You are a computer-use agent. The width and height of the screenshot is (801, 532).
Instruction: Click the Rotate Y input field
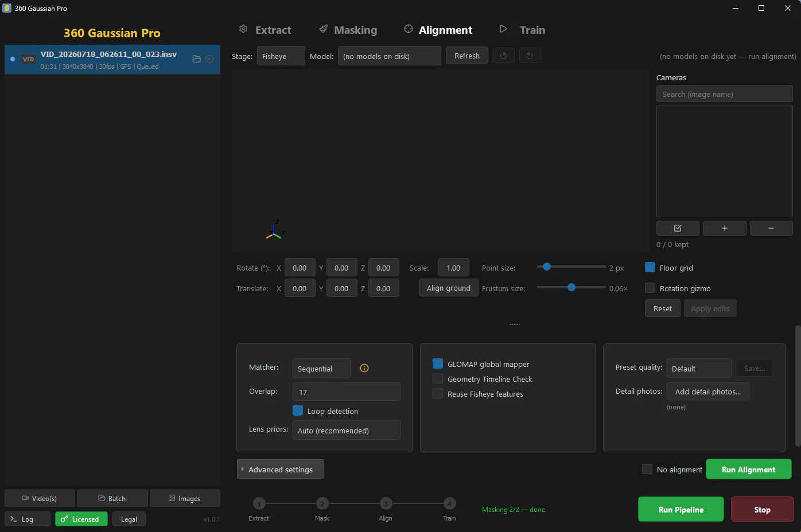pos(342,267)
